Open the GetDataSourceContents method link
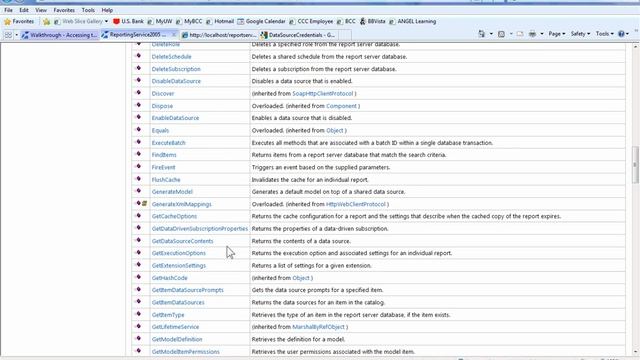640x360 pixels. (182, 241)
